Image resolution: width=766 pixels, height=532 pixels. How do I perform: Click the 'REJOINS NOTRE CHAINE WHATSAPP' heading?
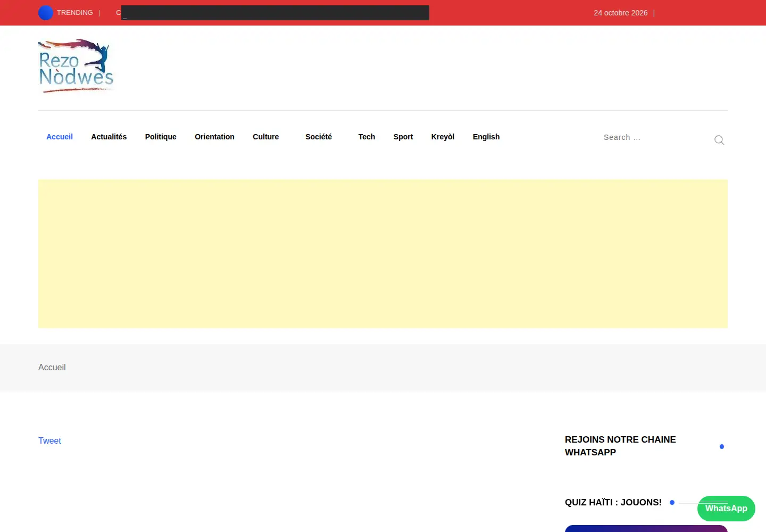tap(620, 446)
